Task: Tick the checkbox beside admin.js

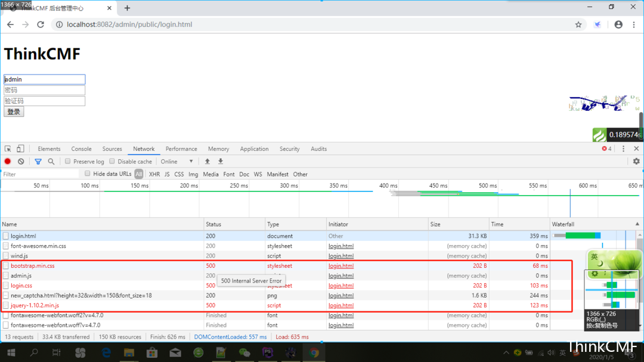Action: (6, 276)
